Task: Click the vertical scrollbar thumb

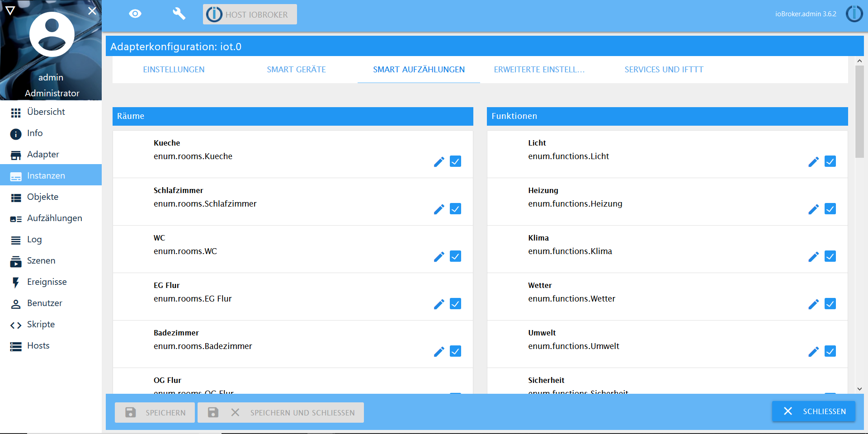Action: (859, 112)
